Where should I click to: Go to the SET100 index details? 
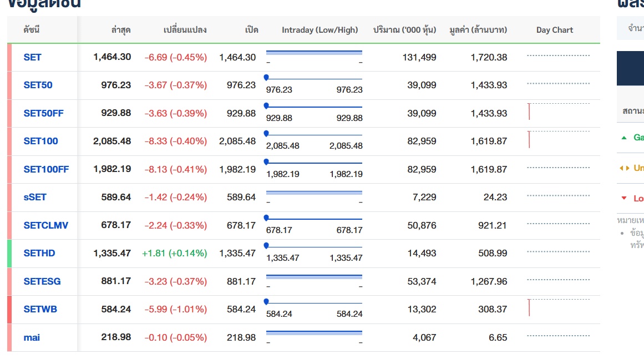point(40,141)
